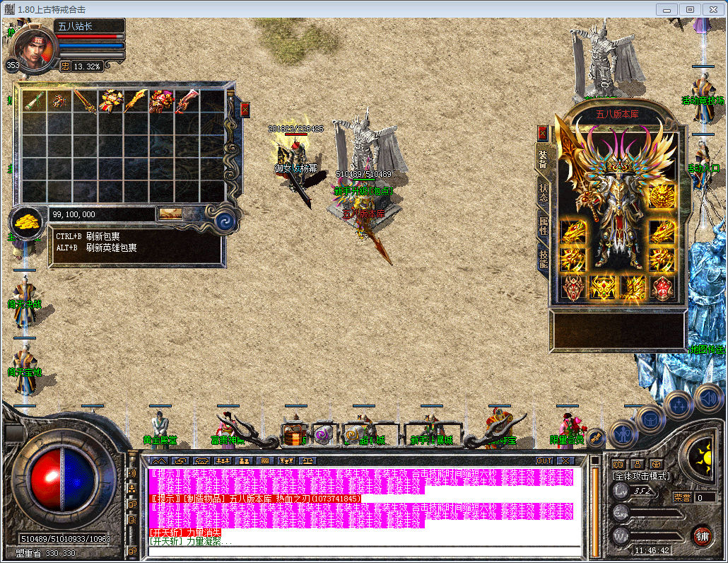This screenshot has height=563, width=728.
Task: Click the right golden dragon bracelet slot
Action: pos(661,231)
